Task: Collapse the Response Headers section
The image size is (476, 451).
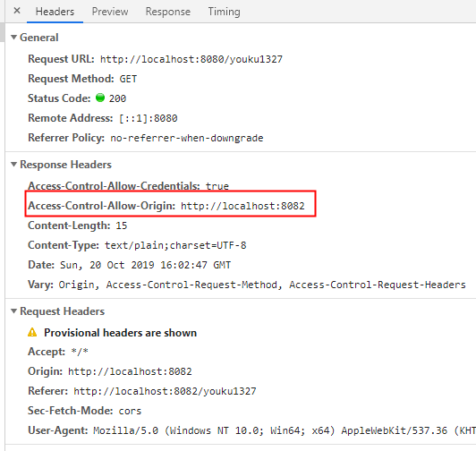Action: pyautogui.click(x=13, y=165)
